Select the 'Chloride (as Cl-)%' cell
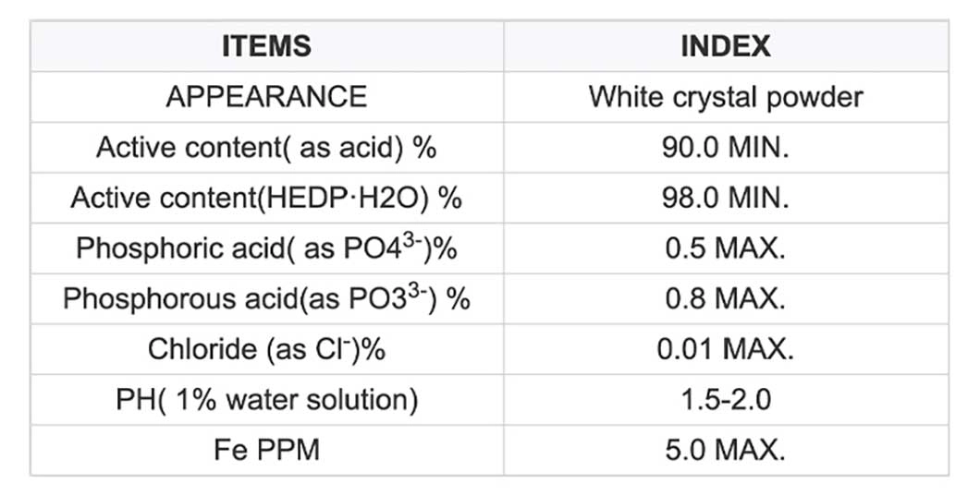This screenshot has width=980, height=496. [266, 350]
